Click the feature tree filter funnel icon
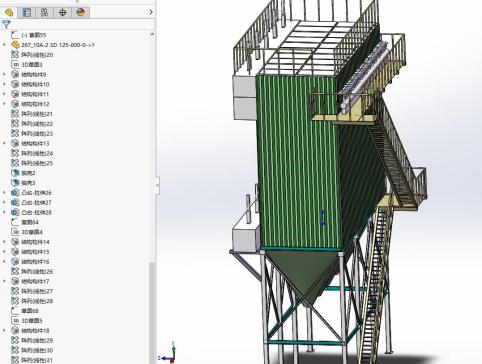The width and height of the screenshot is (482, 364). (x=6, y=24)
